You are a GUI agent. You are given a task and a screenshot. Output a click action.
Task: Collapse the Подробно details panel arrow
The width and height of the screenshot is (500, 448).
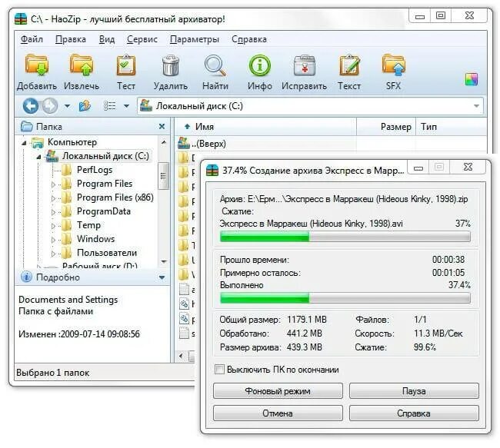coord(162,277)
